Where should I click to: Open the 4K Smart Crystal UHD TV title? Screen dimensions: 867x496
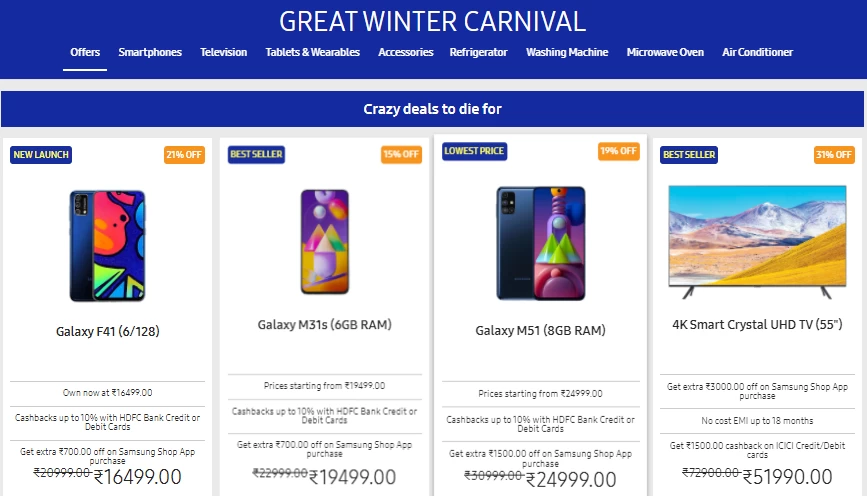757,325
